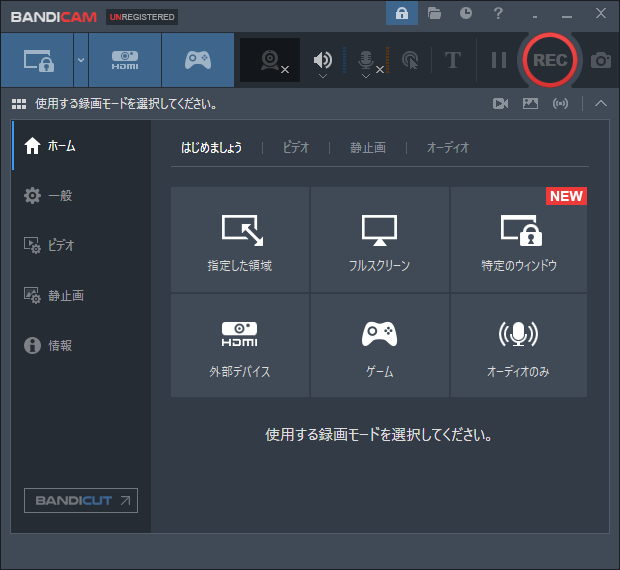This screenshot has height=570, width=620.
Task: Select ホーム in the sidebar
Action: pyautogui.click(x=81, y=145)
